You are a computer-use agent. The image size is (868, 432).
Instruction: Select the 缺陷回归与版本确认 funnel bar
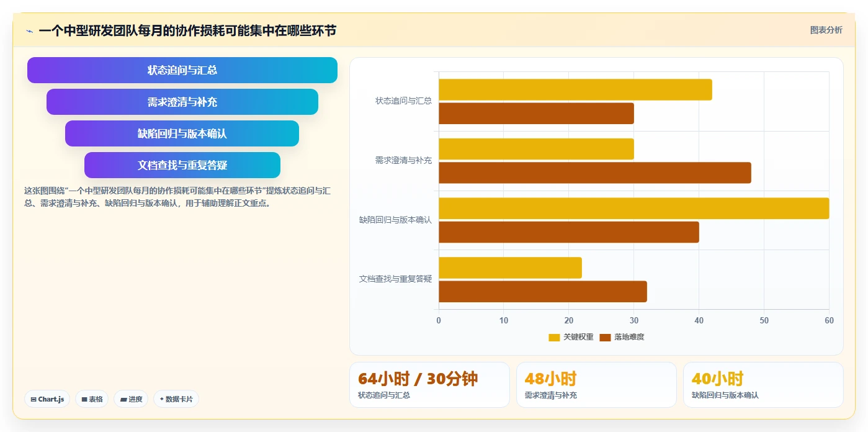(182, 133)
